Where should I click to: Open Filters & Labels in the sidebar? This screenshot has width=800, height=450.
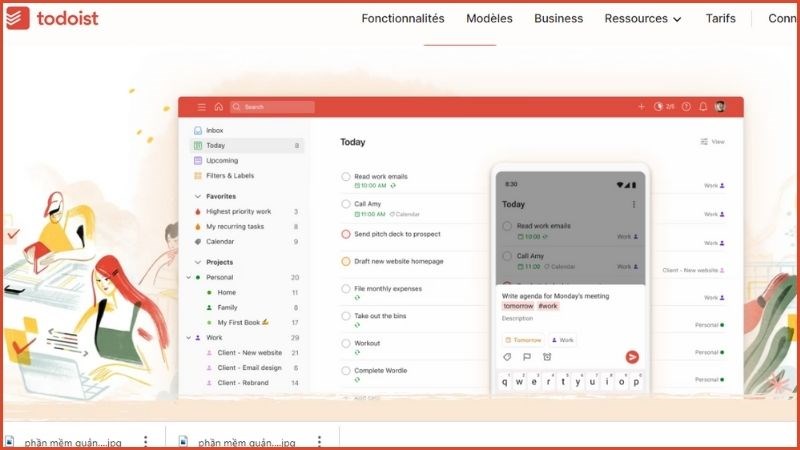(x=247, y=176)
